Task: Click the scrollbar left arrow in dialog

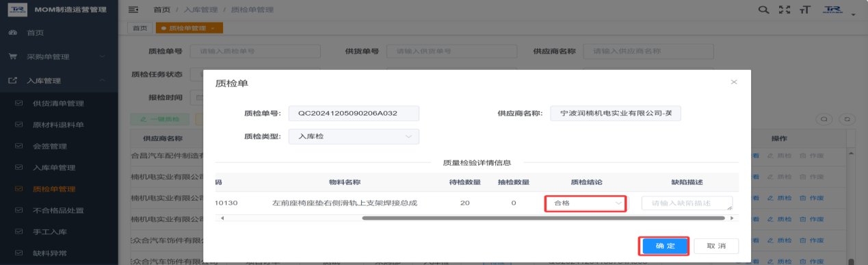Action: (x=222, y=218)
